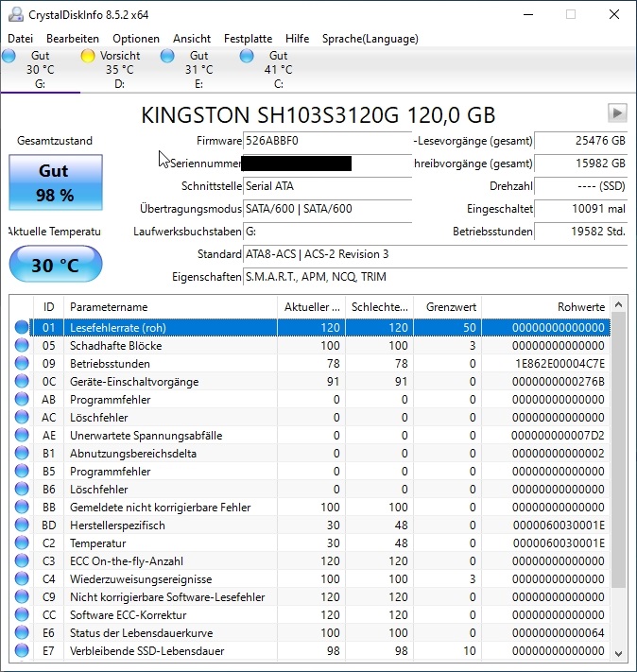Select the Herstellerspezifisch row
The width and height of the screenshot is (637, 672).
coord(310,525)
